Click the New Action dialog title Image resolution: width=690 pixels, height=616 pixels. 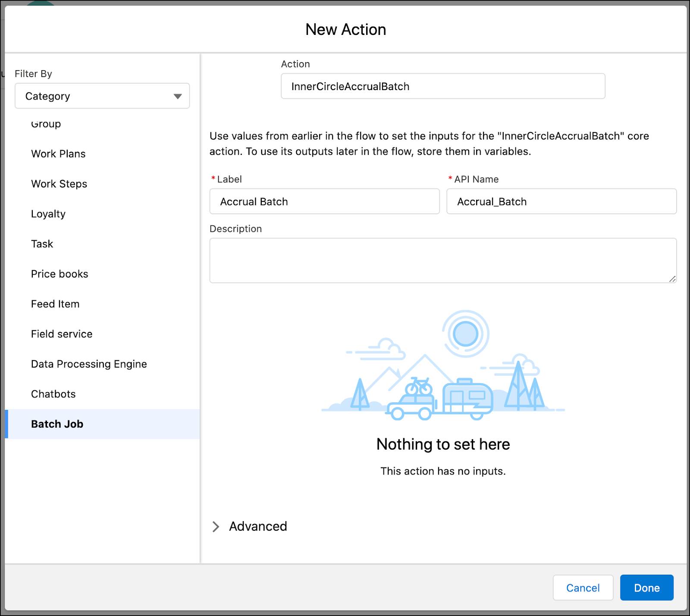point(345,29)
